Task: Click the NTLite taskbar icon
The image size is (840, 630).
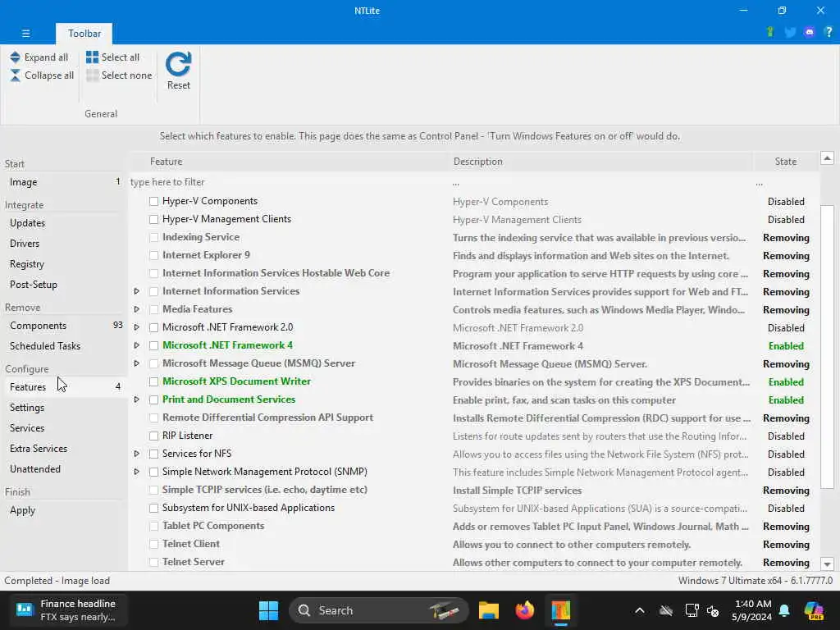Action: click(560, 610)
